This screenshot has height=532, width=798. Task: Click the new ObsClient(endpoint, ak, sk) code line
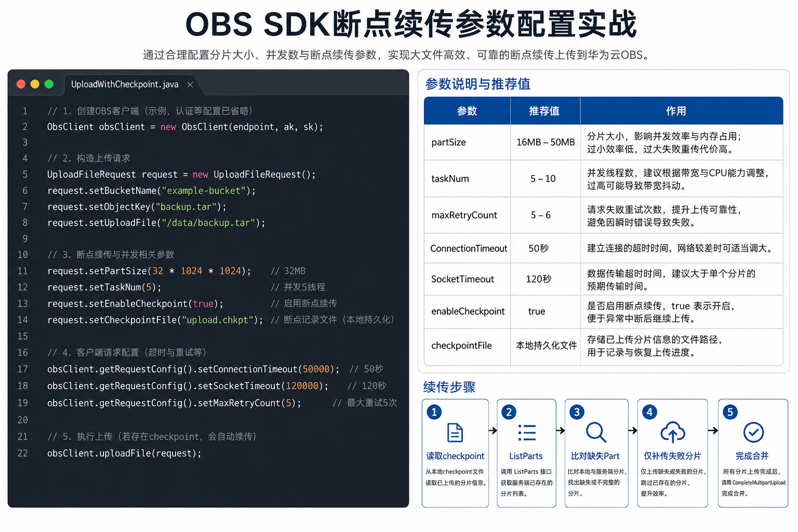185,127
